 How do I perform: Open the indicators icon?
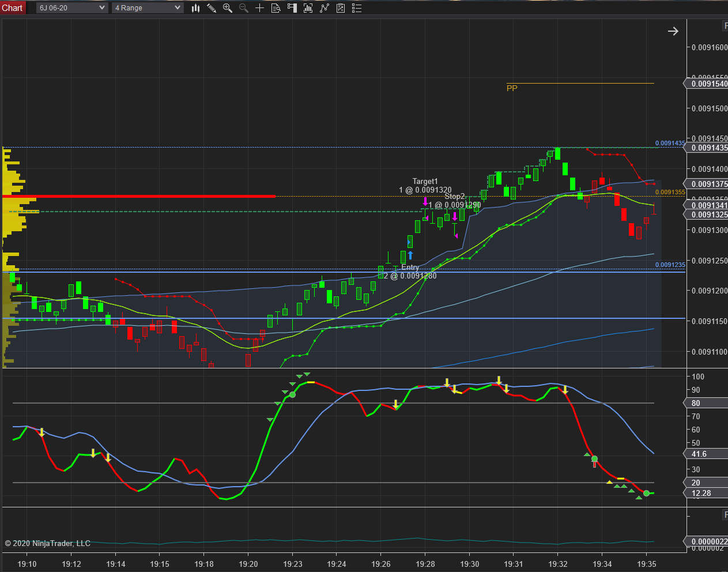(x=325, y=7)
